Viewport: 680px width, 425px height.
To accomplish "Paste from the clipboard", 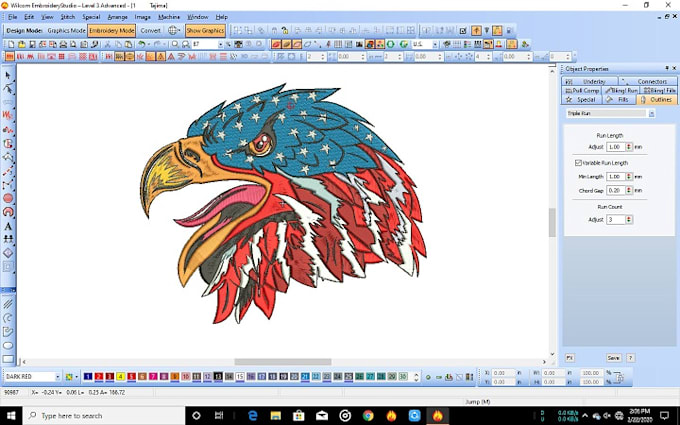I will click(x=128, y=44).
